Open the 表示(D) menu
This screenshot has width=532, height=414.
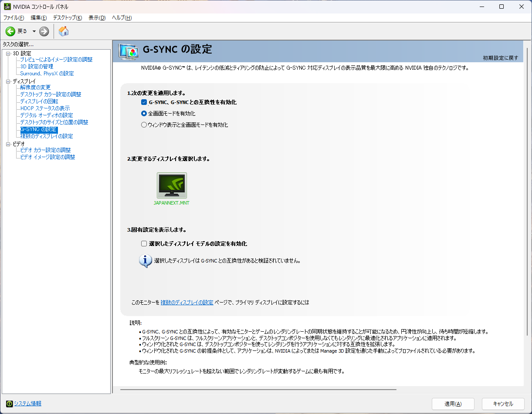point(97,18)
